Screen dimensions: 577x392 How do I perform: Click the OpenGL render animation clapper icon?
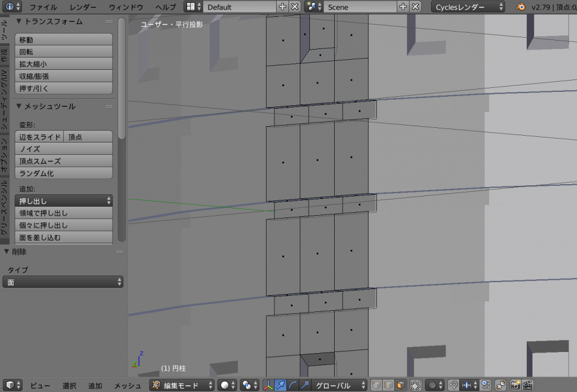coord(528,386)
